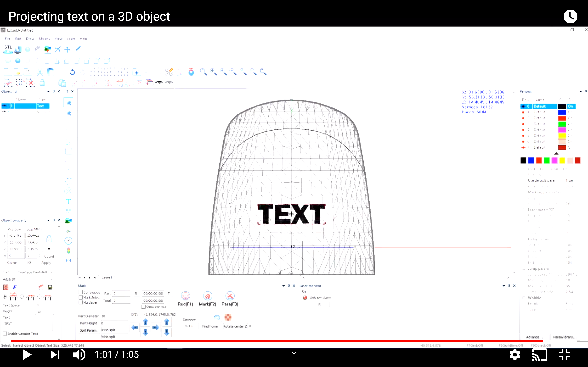Select the Text tool in the side toolbar
The image size is (588, 367).
tap(68, 201)
